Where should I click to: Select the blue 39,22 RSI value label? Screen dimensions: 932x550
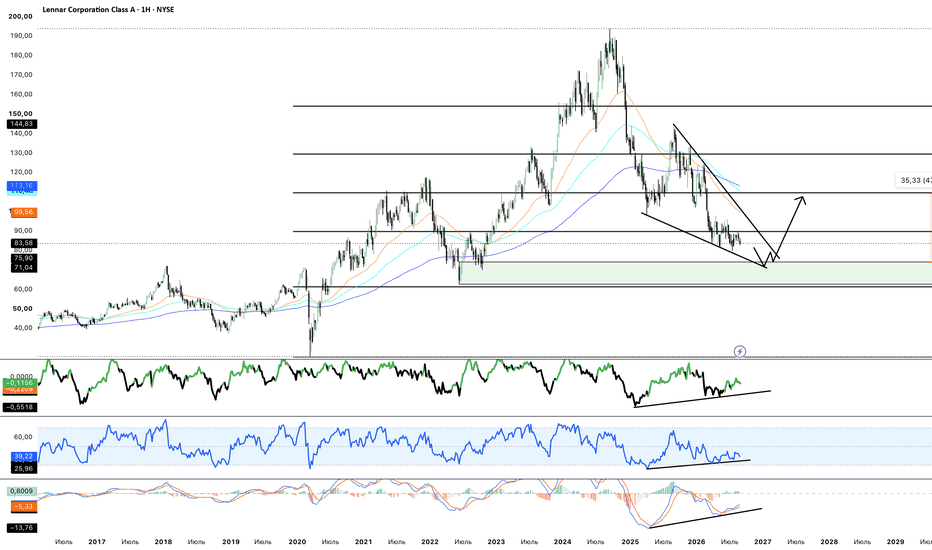(23, 457)
